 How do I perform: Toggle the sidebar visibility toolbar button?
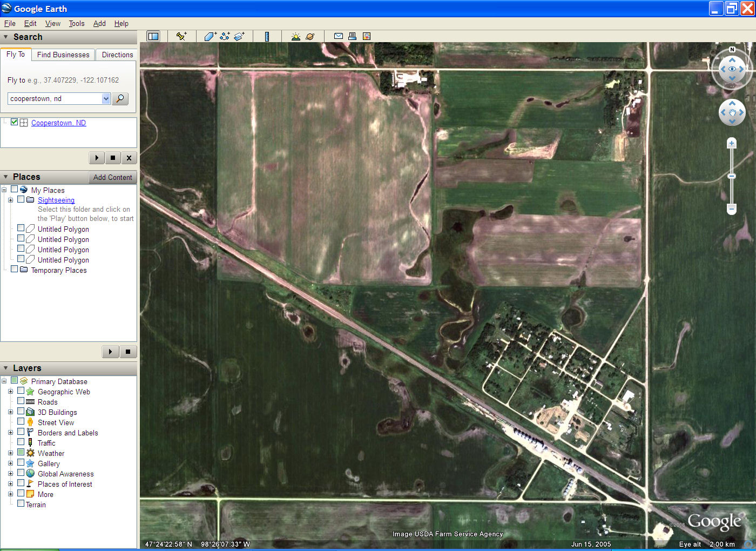pos(153,36)
